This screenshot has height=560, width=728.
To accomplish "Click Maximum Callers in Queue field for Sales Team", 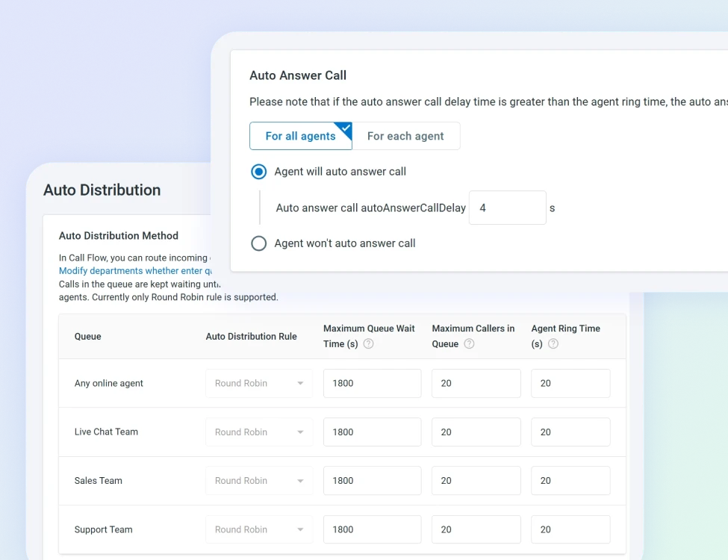I will [x=476, y=481].
